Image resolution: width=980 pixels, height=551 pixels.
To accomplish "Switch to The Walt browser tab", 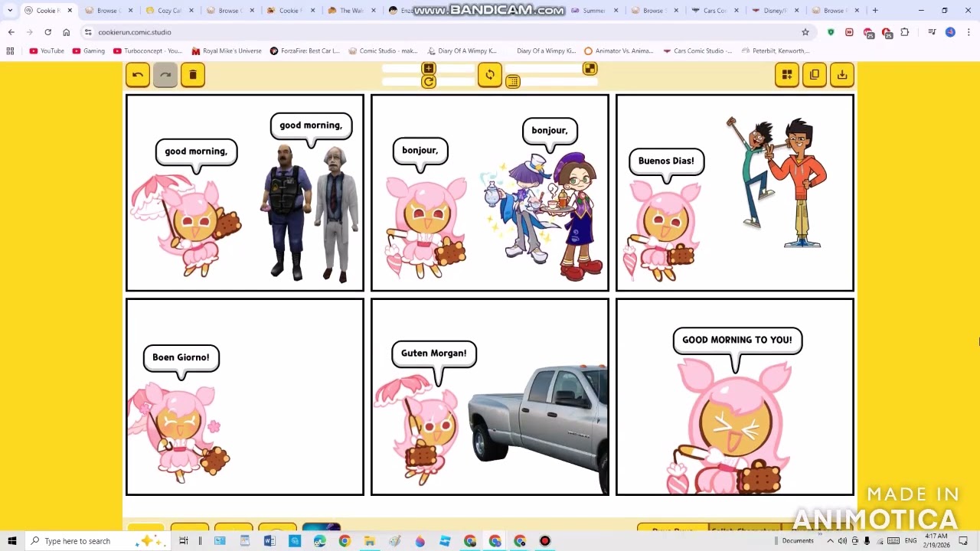I will pyautogui.click(x=351, y=11).
